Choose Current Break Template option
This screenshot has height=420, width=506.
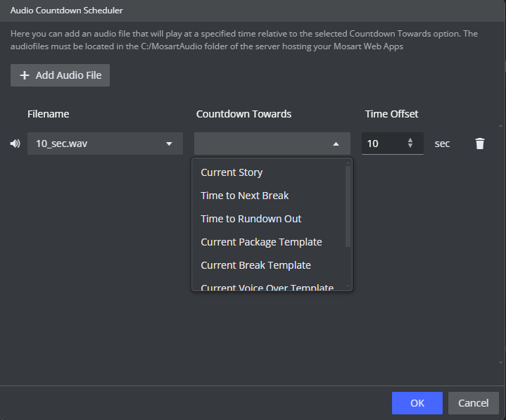[255, 265]
